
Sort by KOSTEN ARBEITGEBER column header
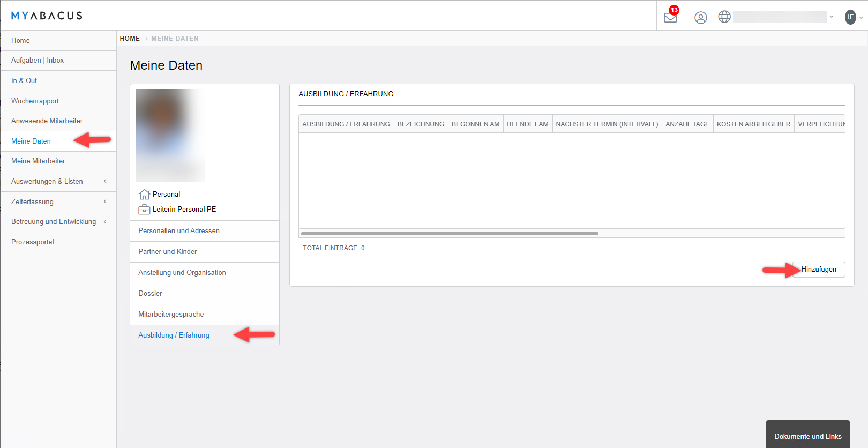(754, 124)
